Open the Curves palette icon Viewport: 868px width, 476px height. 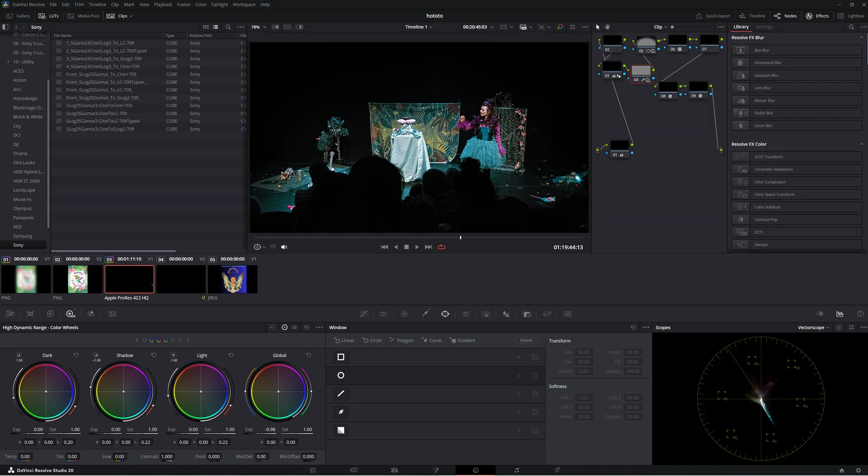363,314
